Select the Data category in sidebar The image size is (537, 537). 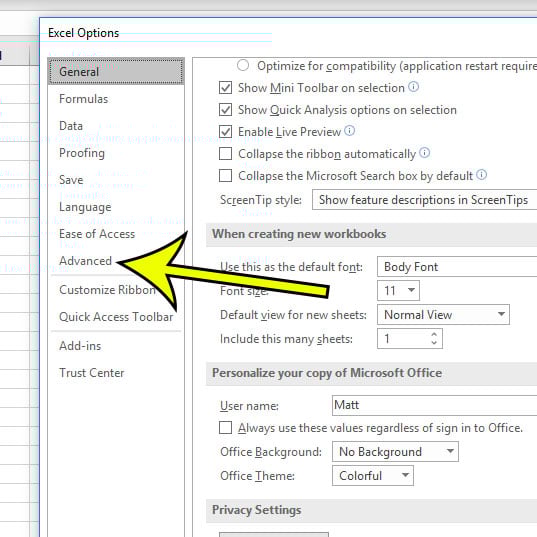coord(71,126)
